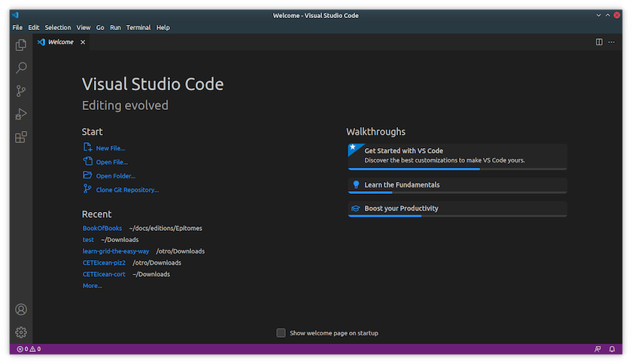
Task: Click the split editor right icon
Action: click(x=599, y=42)
